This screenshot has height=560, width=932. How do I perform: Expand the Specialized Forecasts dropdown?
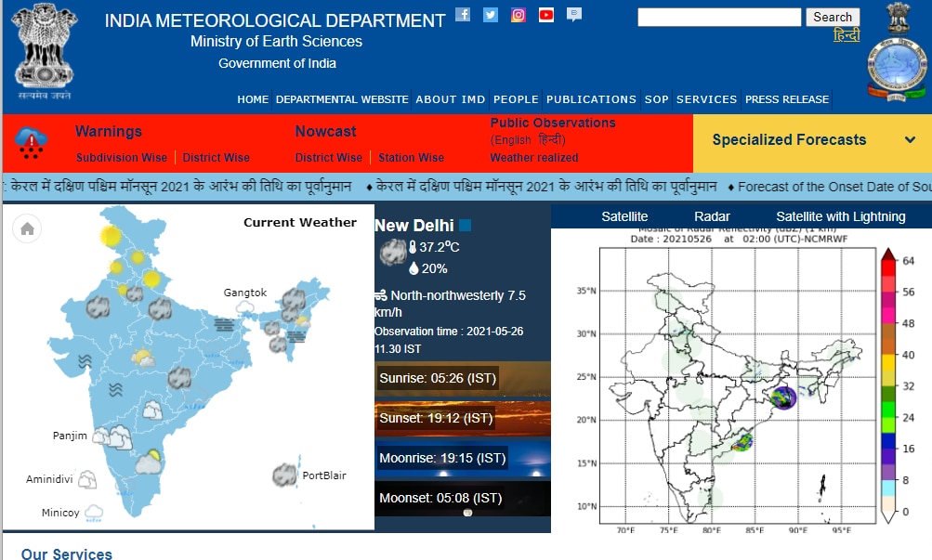(909, 140)
